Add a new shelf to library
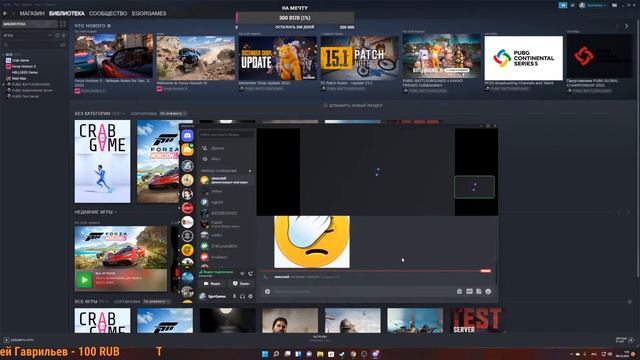The image size is (640, 360). [353, 106]
